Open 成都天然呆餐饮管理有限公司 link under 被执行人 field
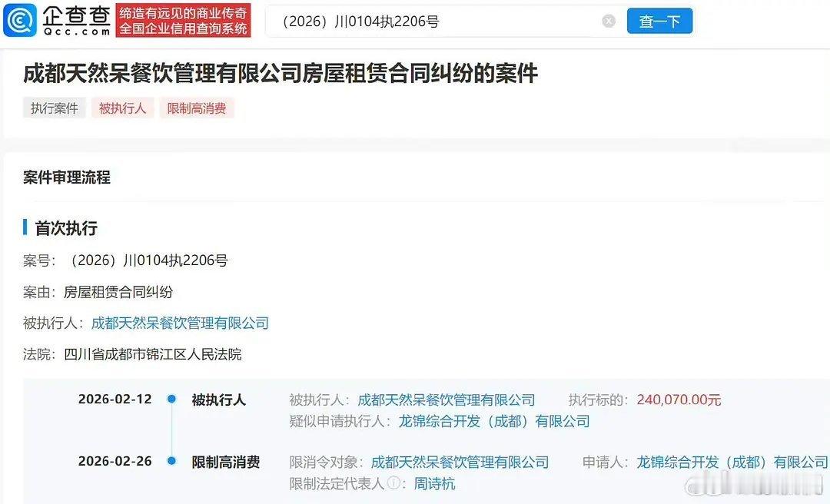Image resolution: width=830 pixels, height=504 pixels. coord(180,323)
